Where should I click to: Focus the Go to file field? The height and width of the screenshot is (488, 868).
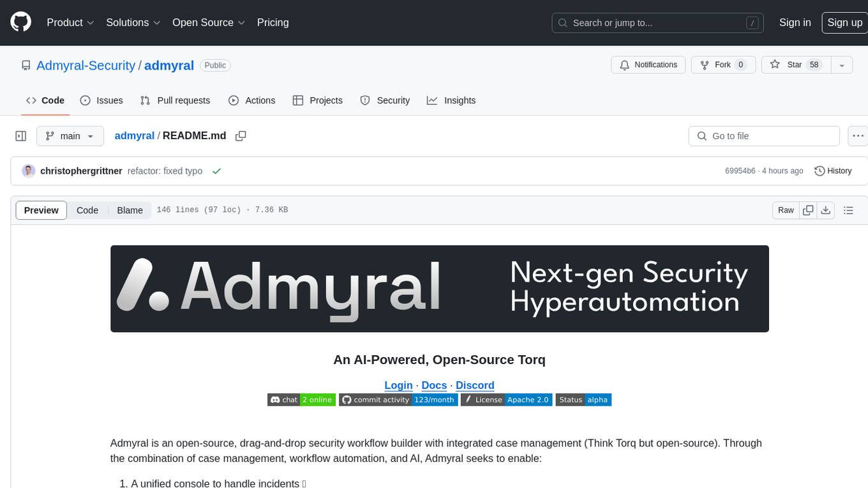[764, 136]
